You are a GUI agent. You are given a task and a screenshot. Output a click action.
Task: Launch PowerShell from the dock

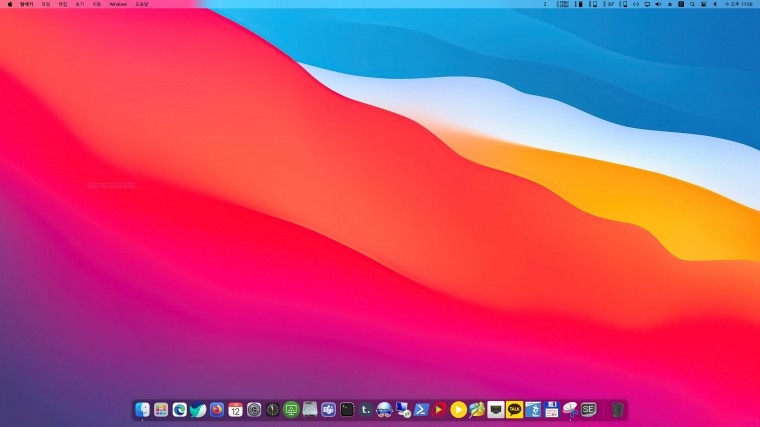tap(421, 410)
